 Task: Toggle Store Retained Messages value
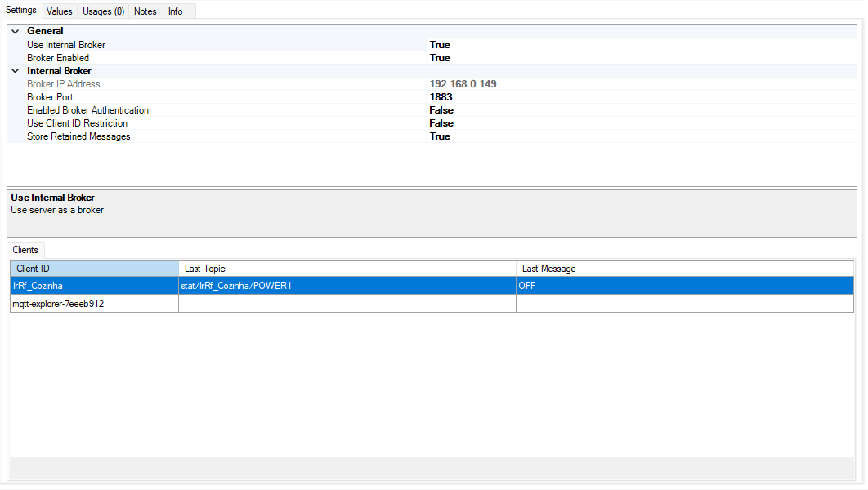pos(440,136)
